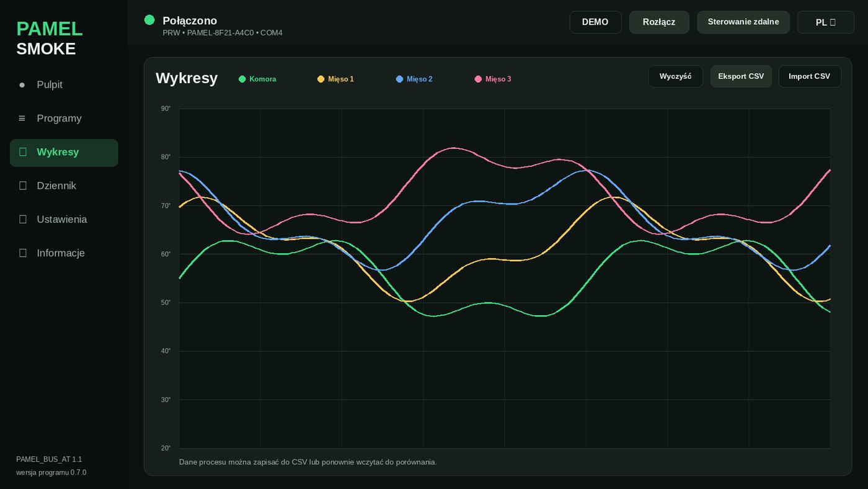Click the Programy list icon
This screenshot has height=489, width=868.
click(22, 119)
